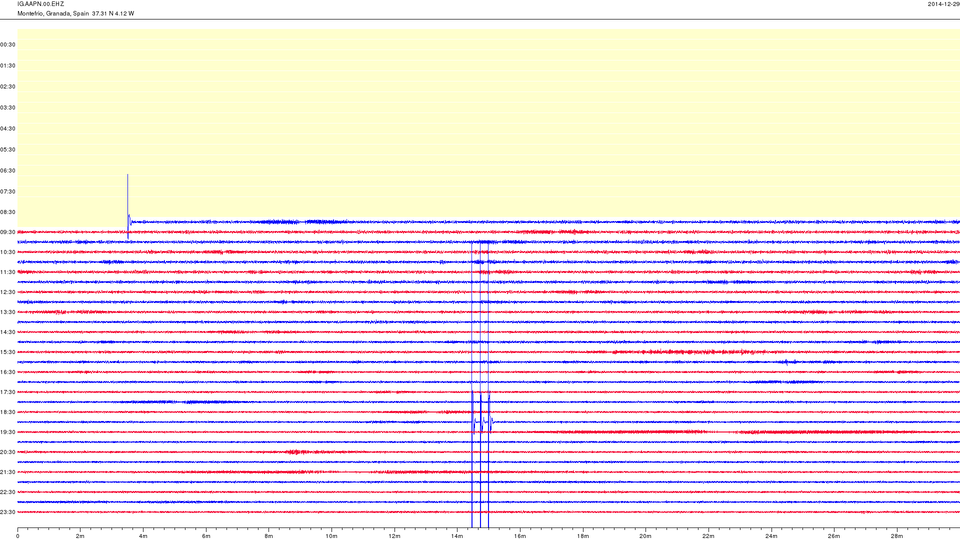960x540 pixels.
Task: Pick the 22m axis tick label
Action: tap(708, 536)
